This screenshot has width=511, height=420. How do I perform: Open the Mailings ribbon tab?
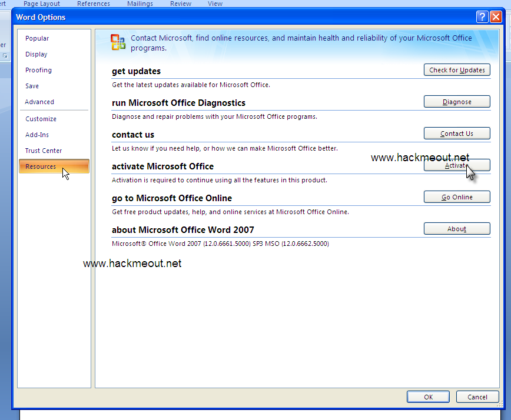(140, 4)
